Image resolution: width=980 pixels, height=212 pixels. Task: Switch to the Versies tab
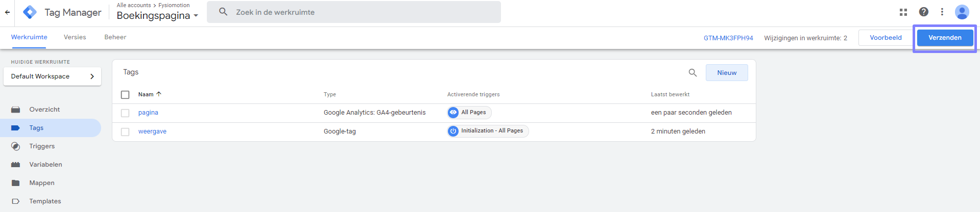75,37
